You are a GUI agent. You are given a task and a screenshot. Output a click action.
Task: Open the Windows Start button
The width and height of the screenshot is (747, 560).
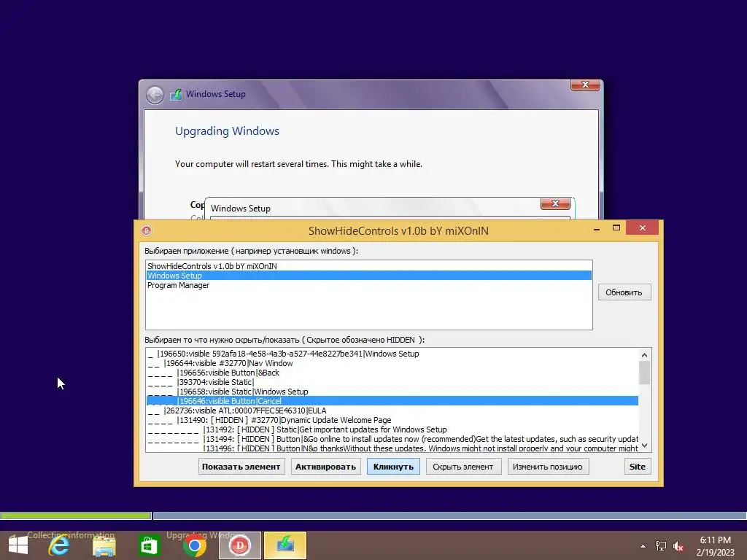pyautogui.click(x=18, y=545)
